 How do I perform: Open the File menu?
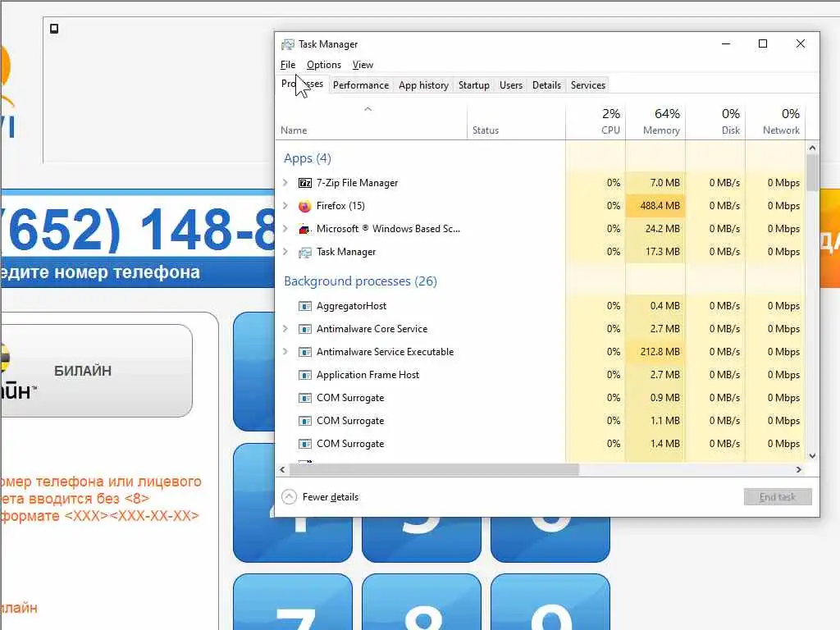pos(288,65)
